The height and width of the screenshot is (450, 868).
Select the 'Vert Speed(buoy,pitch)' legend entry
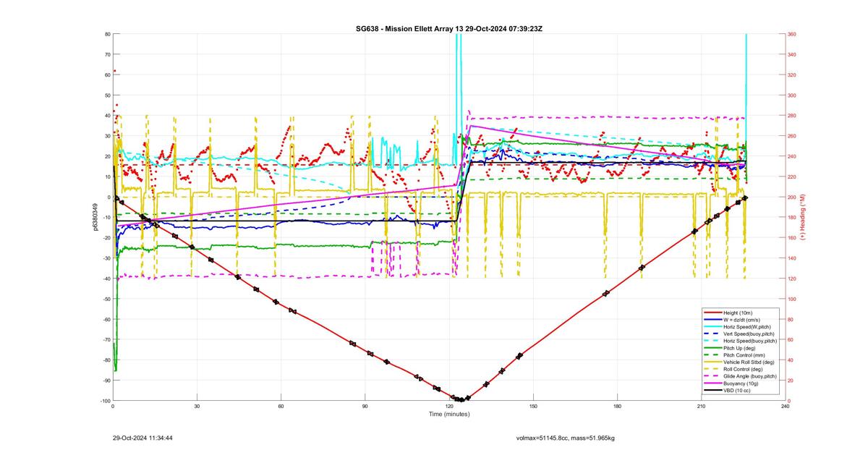coord(741,334)
